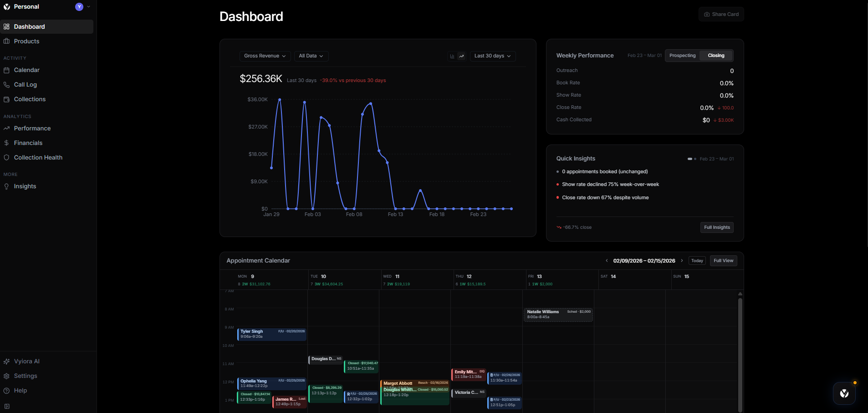Open Insights from the sidebar
Screen dimensions: 868x413
pyautogui.click(x=7, y=186)
